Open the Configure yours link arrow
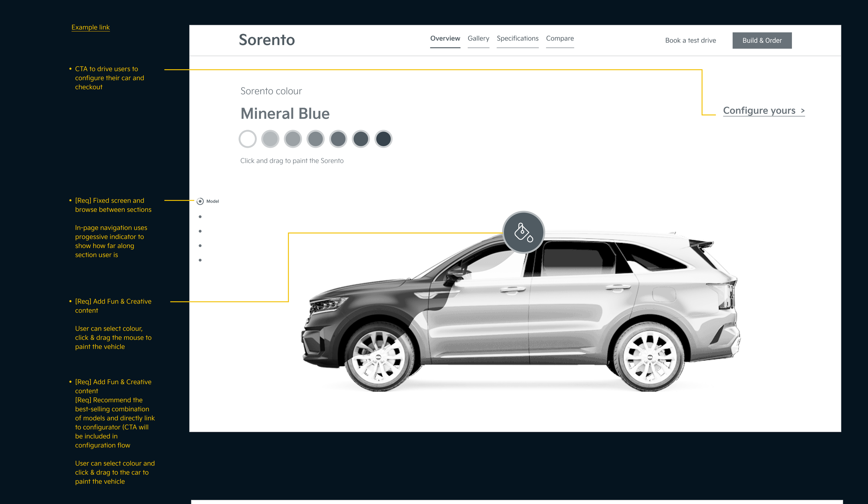868x504 pixels. coord(803,111)
